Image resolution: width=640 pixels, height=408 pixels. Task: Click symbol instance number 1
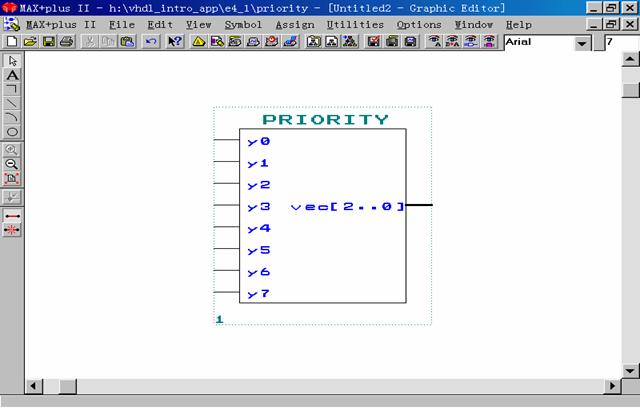point(220,319)
